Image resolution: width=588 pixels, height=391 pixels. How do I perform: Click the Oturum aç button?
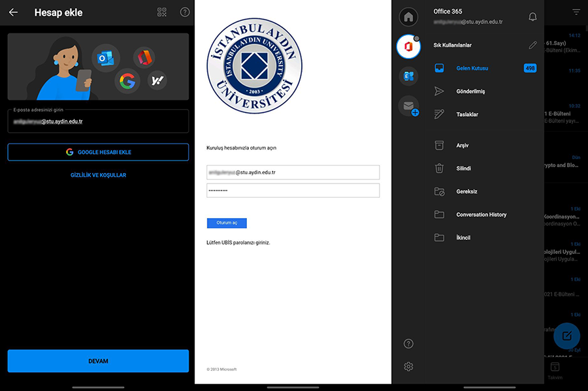click(227, 223)
